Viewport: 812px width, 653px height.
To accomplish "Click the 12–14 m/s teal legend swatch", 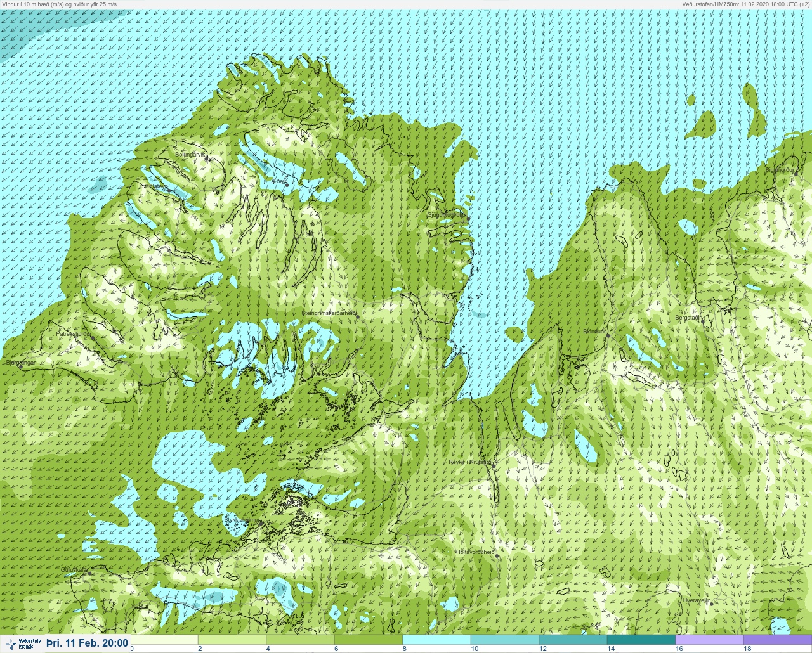I will [x=573, y=640].
